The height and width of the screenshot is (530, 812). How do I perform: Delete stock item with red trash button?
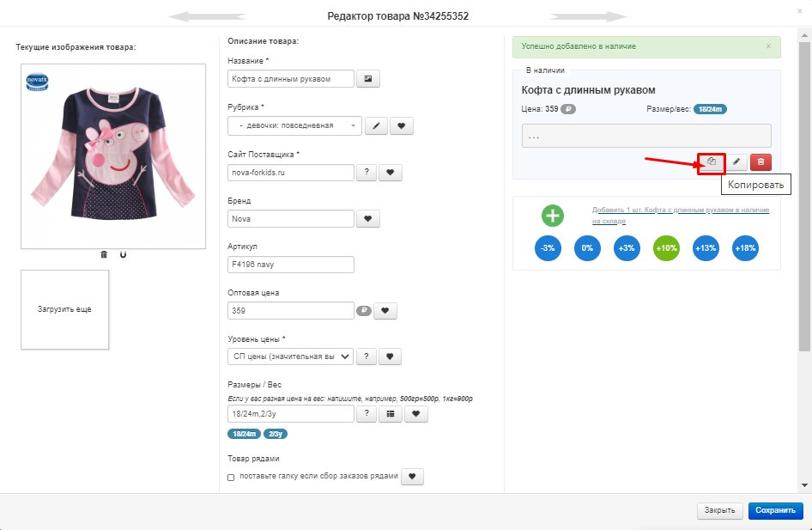760,162
